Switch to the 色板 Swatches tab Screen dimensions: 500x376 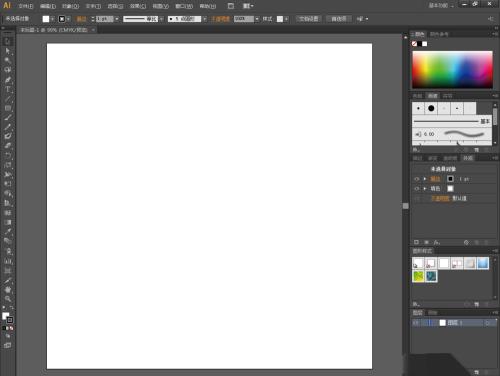(417, 96)
